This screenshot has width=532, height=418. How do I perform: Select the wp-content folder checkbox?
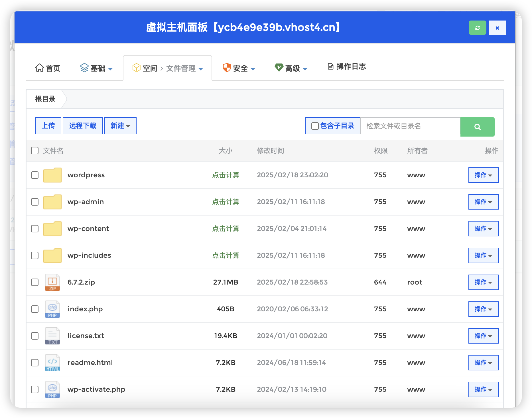(35, 229)
